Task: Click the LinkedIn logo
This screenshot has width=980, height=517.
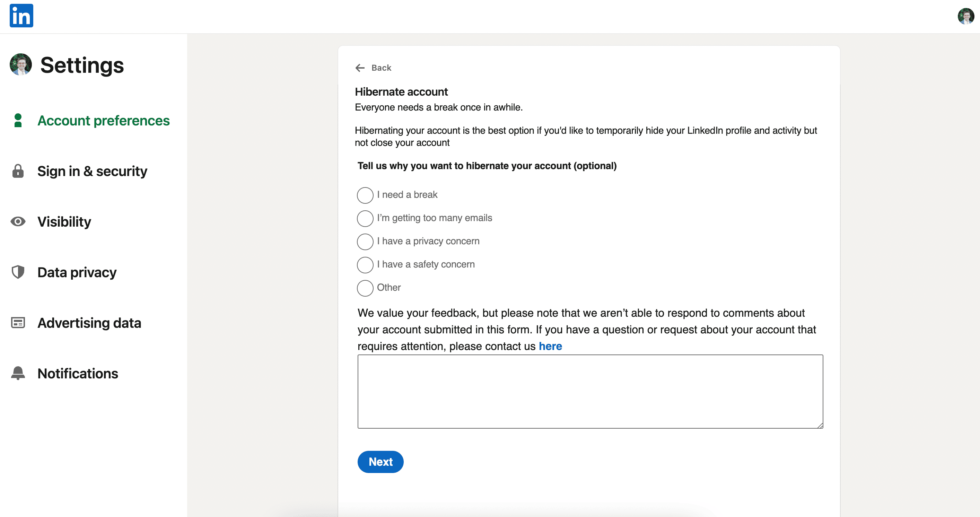Action: coord(21,15)
